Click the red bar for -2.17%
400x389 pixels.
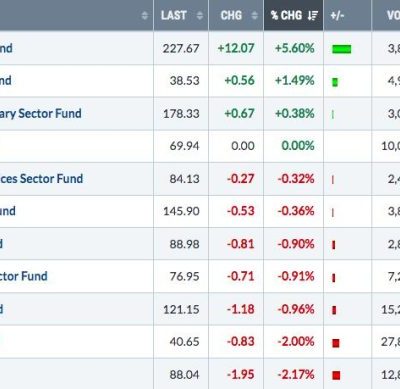click(x=336, y=375)
